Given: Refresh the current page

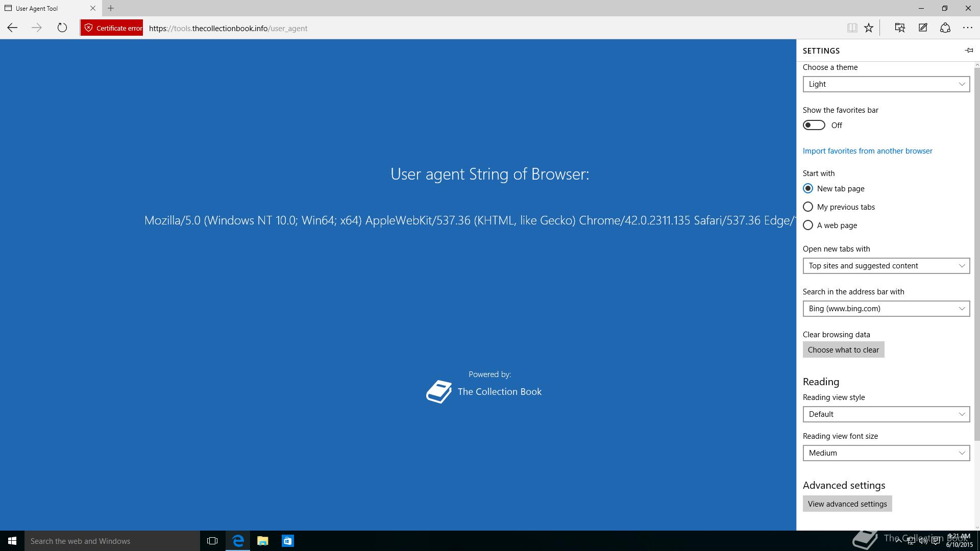Looking at the screenshot, I should coord(62,28).
